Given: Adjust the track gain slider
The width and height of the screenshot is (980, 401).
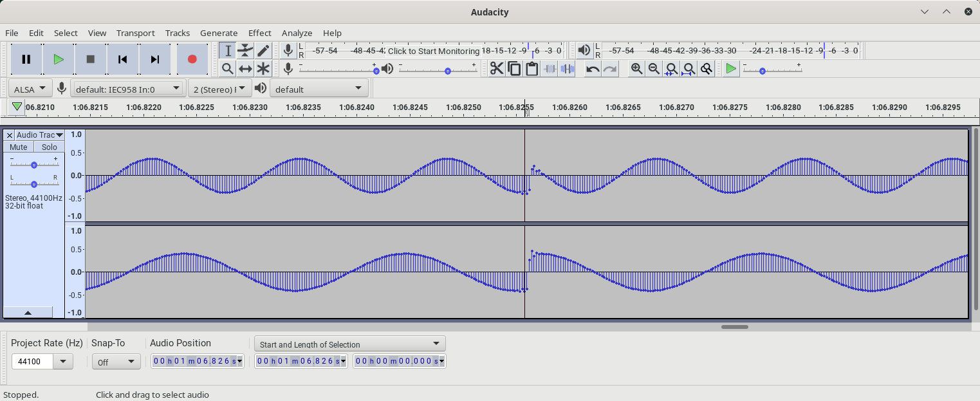Looking at the screenshot, I should [x=33, y=165].
